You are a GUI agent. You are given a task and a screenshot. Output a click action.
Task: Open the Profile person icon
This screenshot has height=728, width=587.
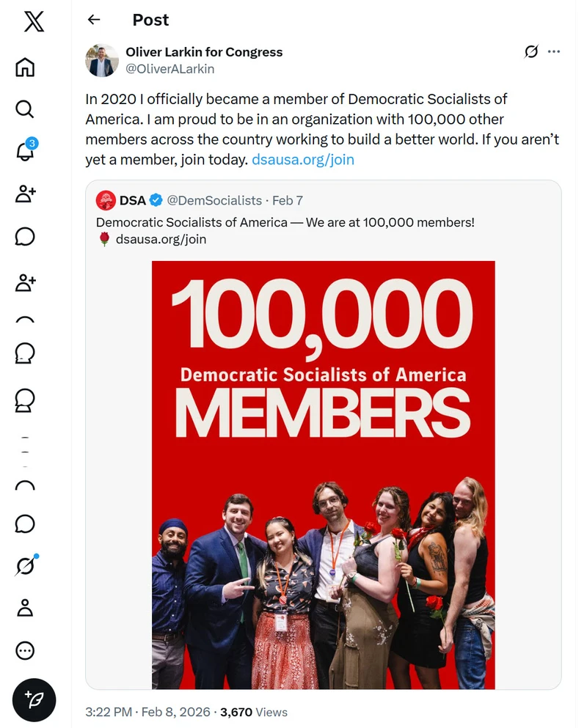click(25, 608)
